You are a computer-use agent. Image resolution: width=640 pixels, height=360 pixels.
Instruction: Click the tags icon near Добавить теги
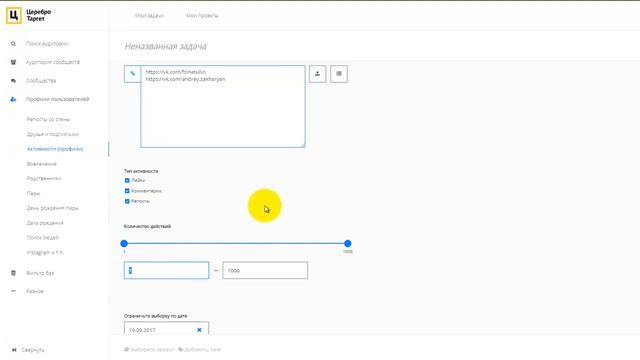[x=180, y=350]
